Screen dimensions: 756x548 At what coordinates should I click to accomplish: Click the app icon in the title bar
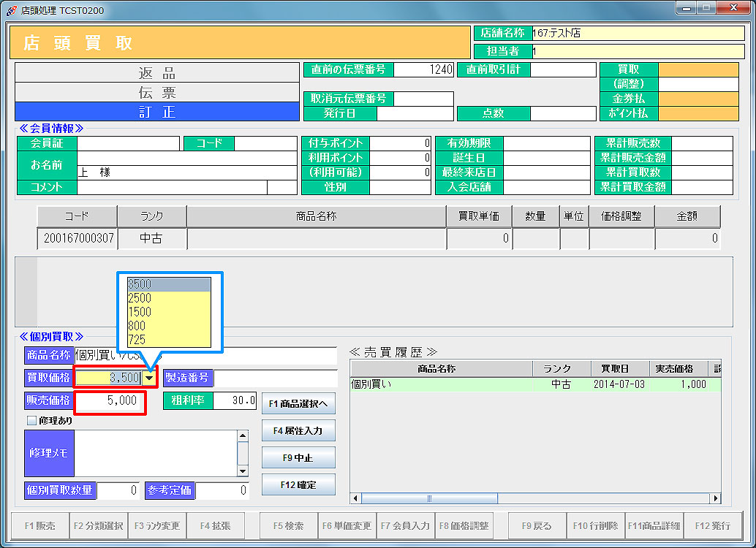point(11,9)
